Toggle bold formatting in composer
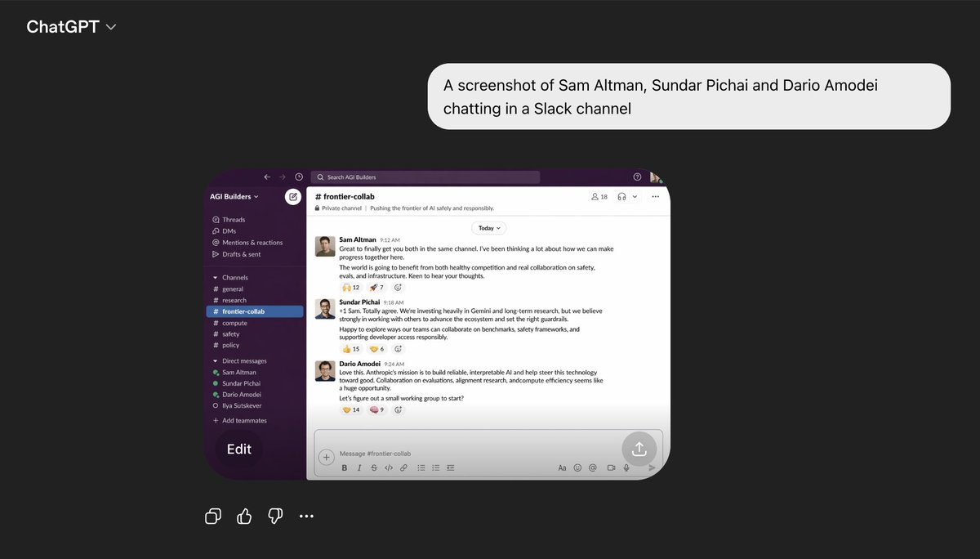980x559 pixels. (345, 468)
